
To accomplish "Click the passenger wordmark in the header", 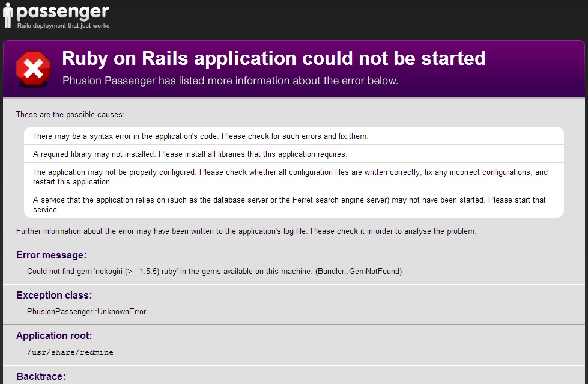I will click(x=63, y=12).
